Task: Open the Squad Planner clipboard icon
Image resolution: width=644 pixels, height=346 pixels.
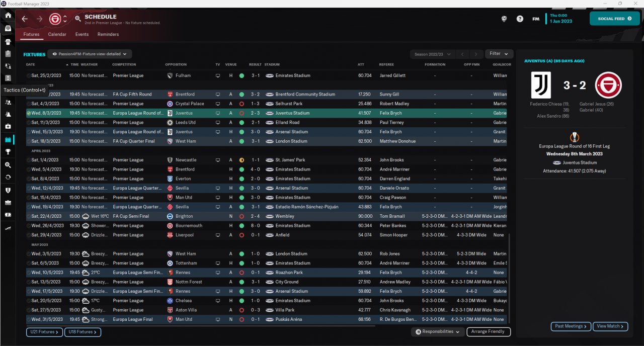Action: pos(8,54)
